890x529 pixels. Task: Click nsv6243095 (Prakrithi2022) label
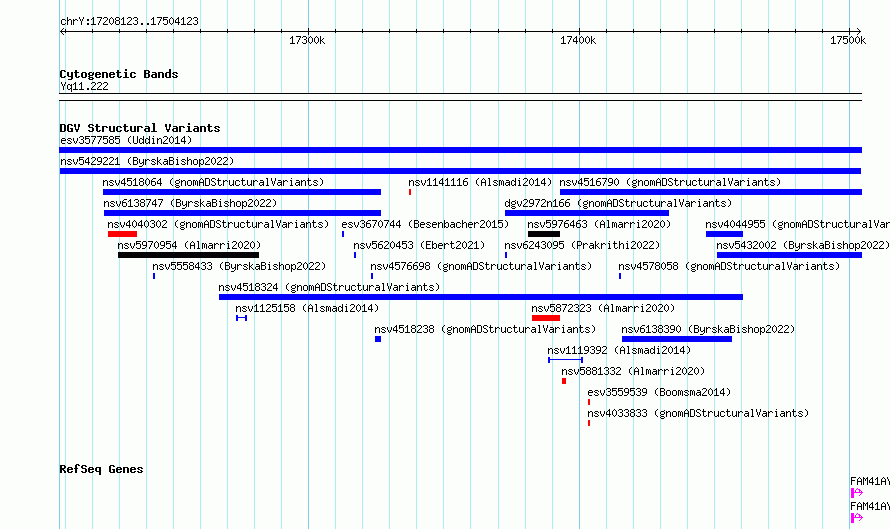pyautogui.click(x=582, y=245)
